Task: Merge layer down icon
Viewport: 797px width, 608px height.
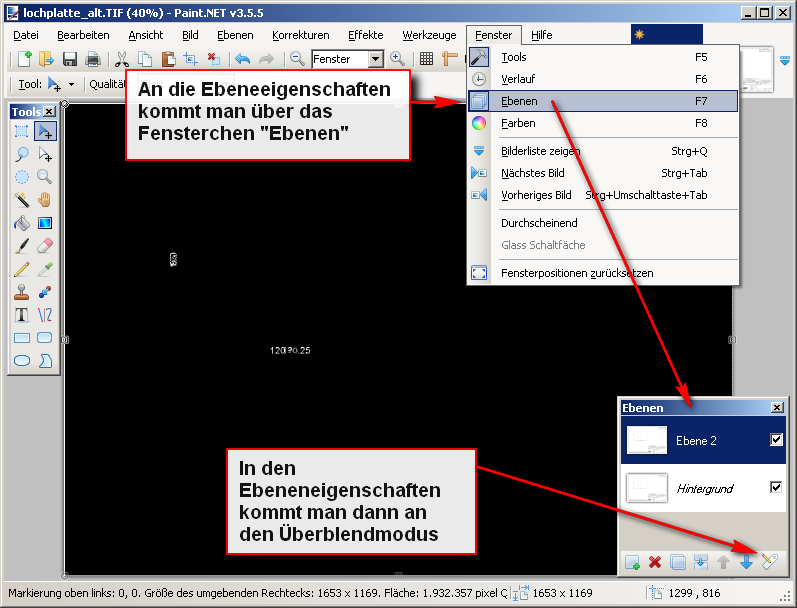Action: [701, 562]
